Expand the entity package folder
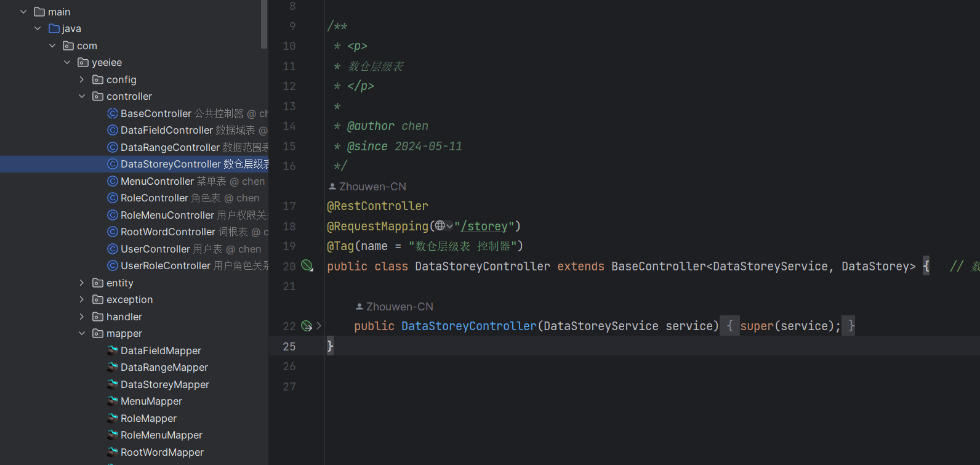The width and height of the screenshot is (980, 465). coord(82,283)
